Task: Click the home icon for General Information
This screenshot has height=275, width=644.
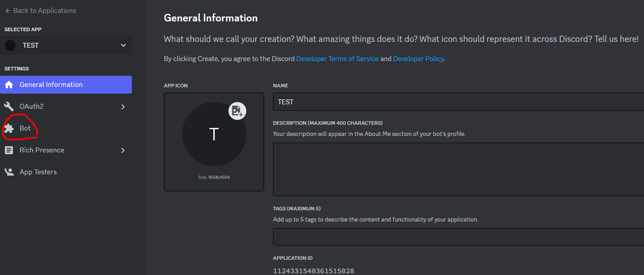Action: point(9,85)
